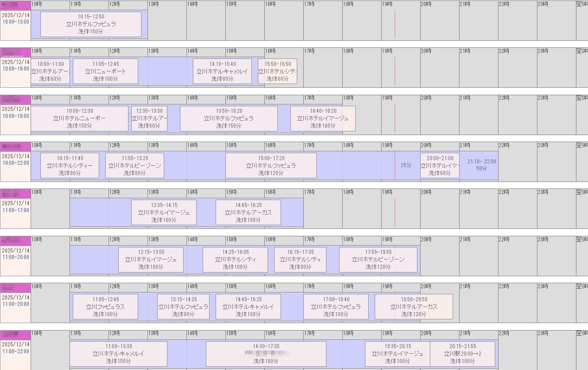Viewport: 588px width, 370px height.
Task: Select the 14:30-17:35 洗体180分 booking
Action: pyautogui.click(x=266, y=354)
